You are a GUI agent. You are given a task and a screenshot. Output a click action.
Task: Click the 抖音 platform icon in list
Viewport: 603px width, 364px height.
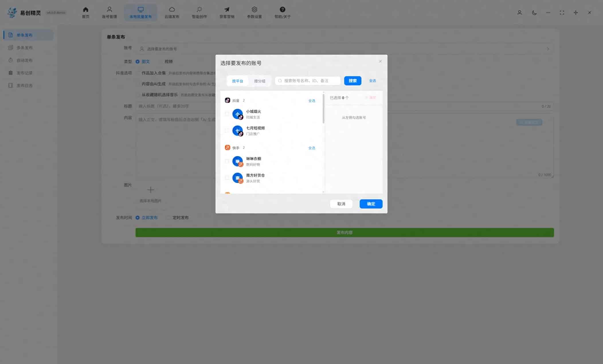(x=228, y=100)
